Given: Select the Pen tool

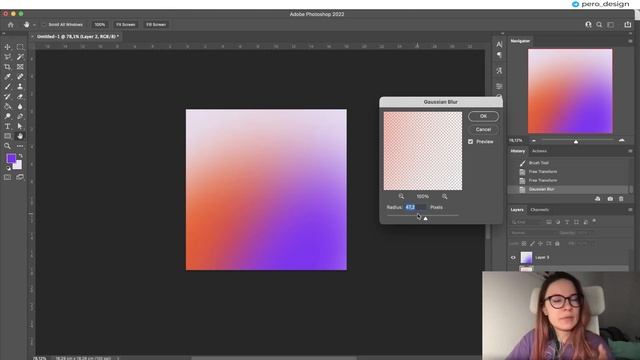Looking at the screenshot, I should coord(20,116).
